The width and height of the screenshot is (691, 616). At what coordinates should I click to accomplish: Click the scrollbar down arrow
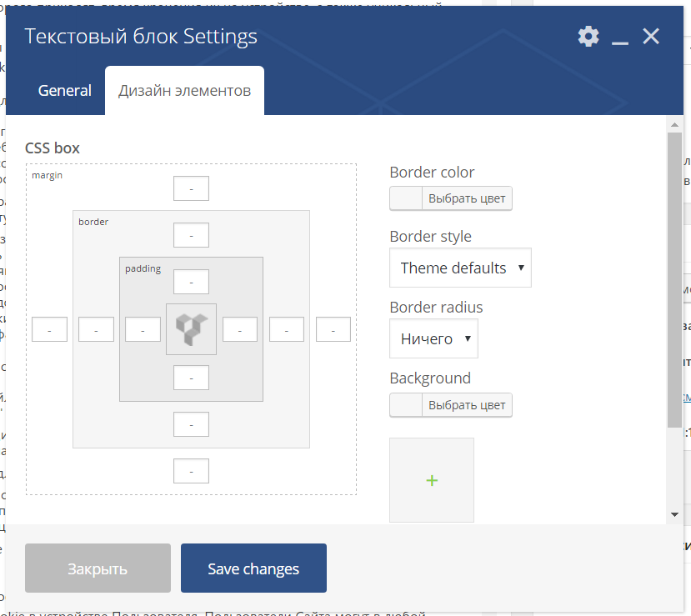(674, 515)
